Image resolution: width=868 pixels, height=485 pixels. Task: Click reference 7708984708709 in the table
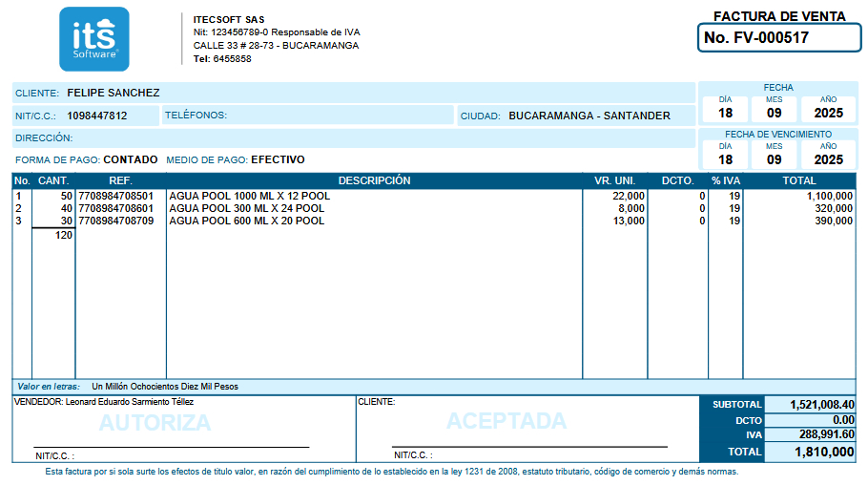115,221
